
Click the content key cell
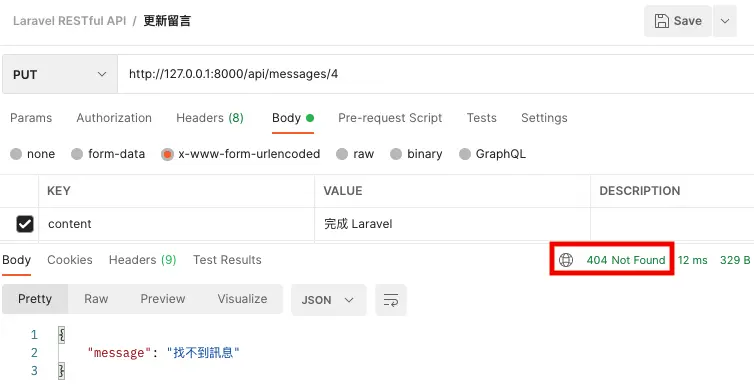click(176, 224)
